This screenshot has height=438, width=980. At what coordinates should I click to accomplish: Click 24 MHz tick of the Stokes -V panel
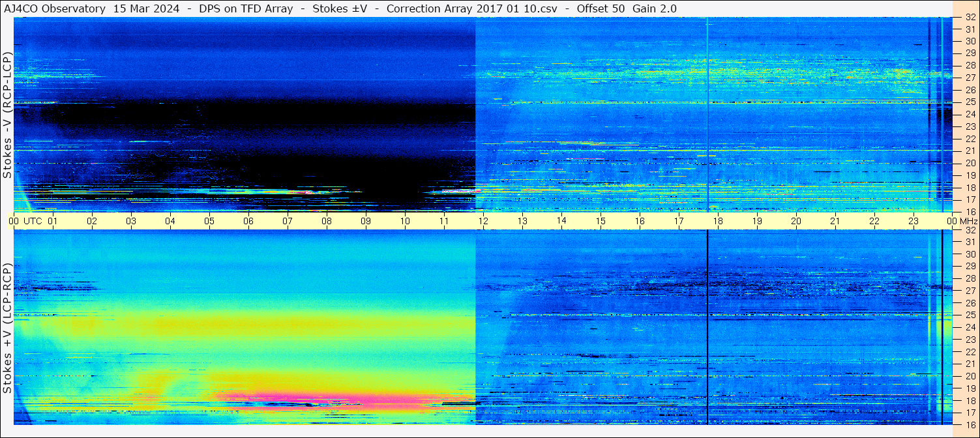click(x=970, y=114)
